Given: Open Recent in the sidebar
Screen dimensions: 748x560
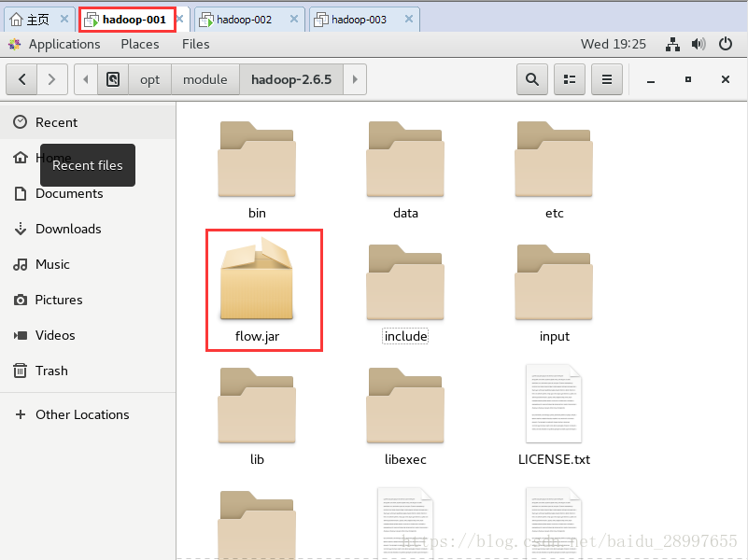Looking at the screenshot, I should point(88,122).
